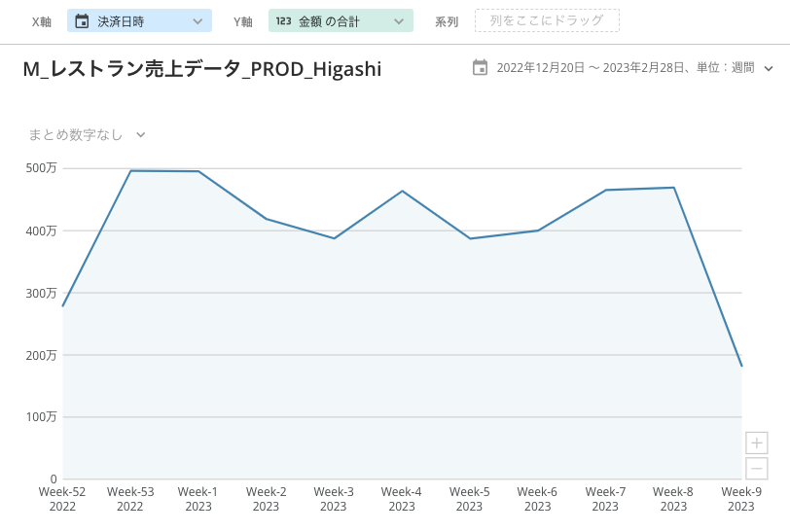Click the Week-53 2022 axis label

point(130,499)
